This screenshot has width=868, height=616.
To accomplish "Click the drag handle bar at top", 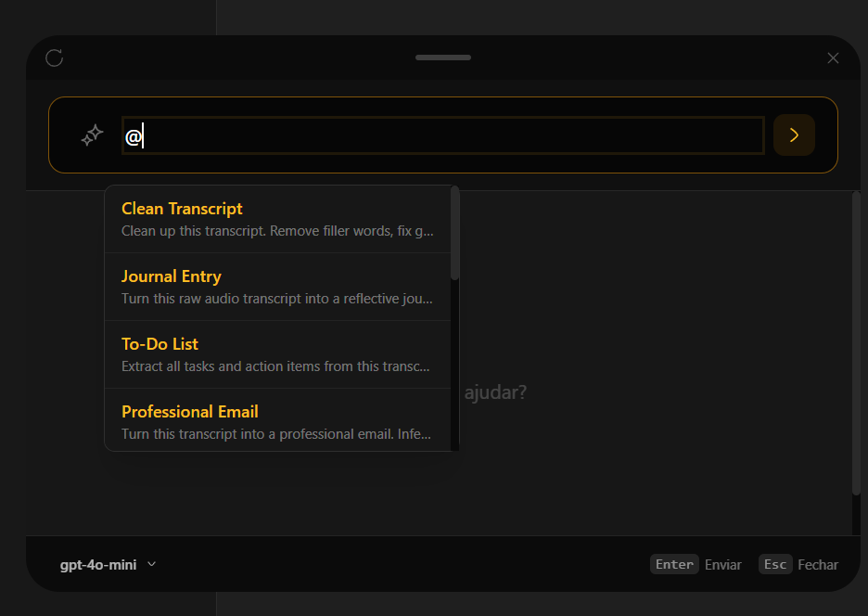I will click(x=443, y=58).
